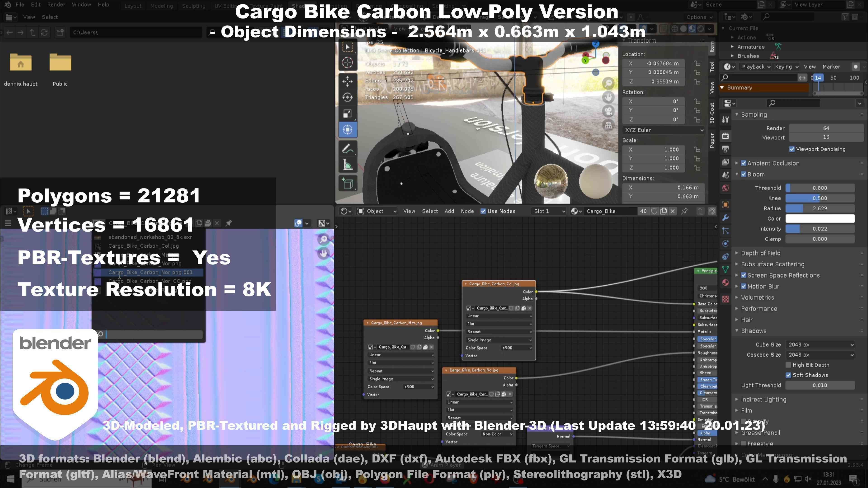Open the XYZ Euler rotation mode dropdown
This screenshot has height=488, width=868.
[x=664, y=130]
